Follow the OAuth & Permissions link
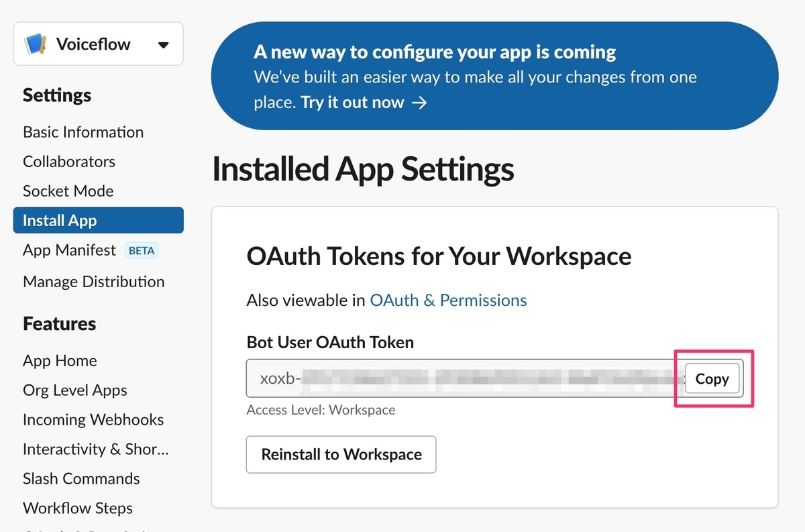Viewport: 805px width, 532px height. point(448,301)
